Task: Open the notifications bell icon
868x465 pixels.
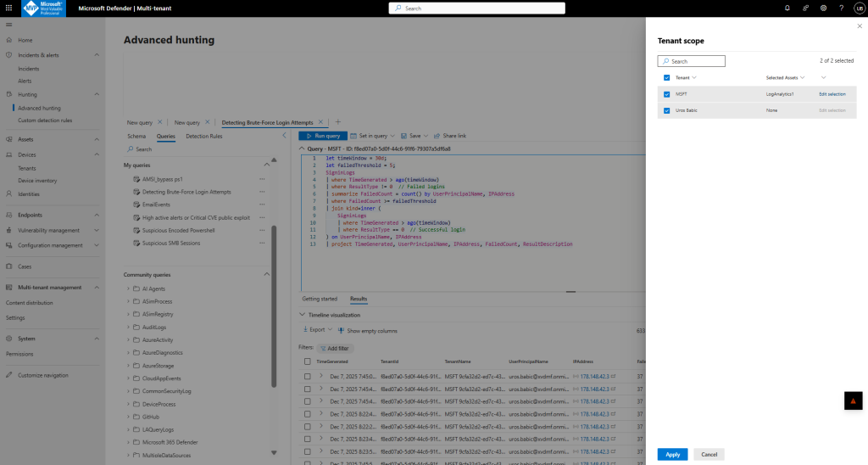Action: point(787,8)
